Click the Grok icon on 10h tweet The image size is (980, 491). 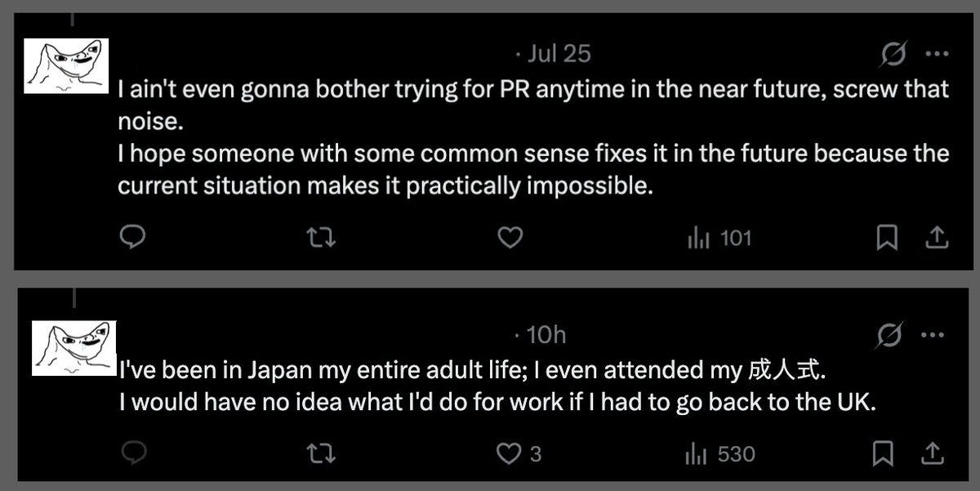pyautogui.click(x=890, y=335)
